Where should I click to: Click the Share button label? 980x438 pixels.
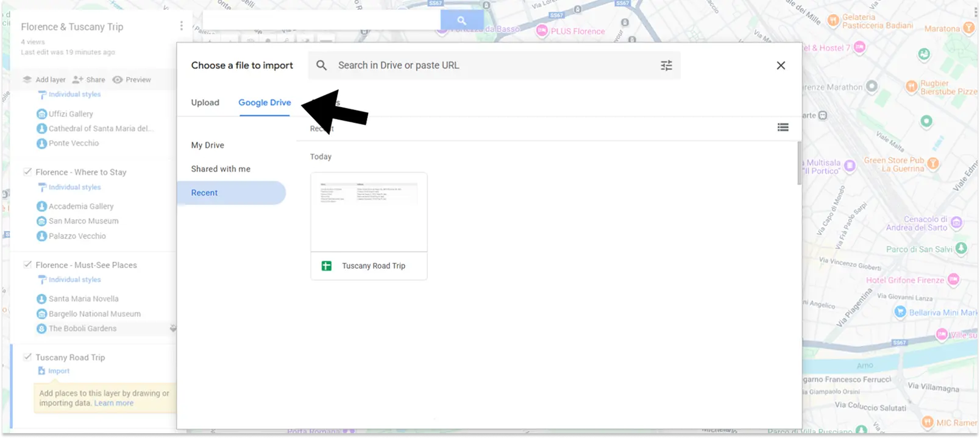coord(96,80)
